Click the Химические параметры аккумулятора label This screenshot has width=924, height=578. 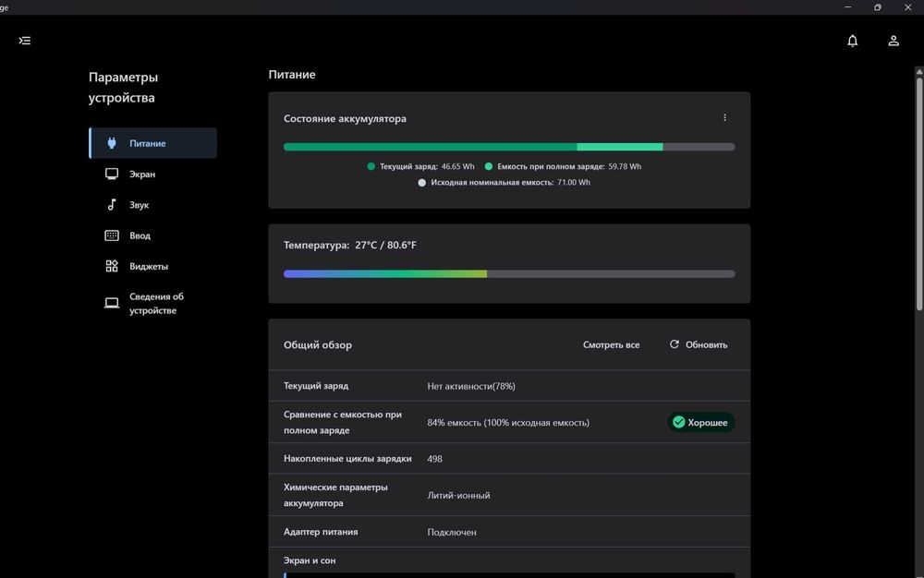pos(335,495)
